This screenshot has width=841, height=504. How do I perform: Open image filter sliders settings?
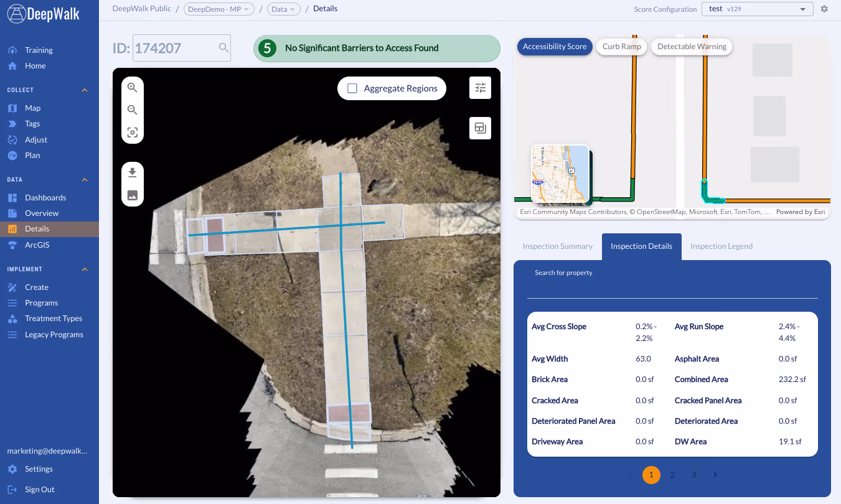[x=480, y=88]
